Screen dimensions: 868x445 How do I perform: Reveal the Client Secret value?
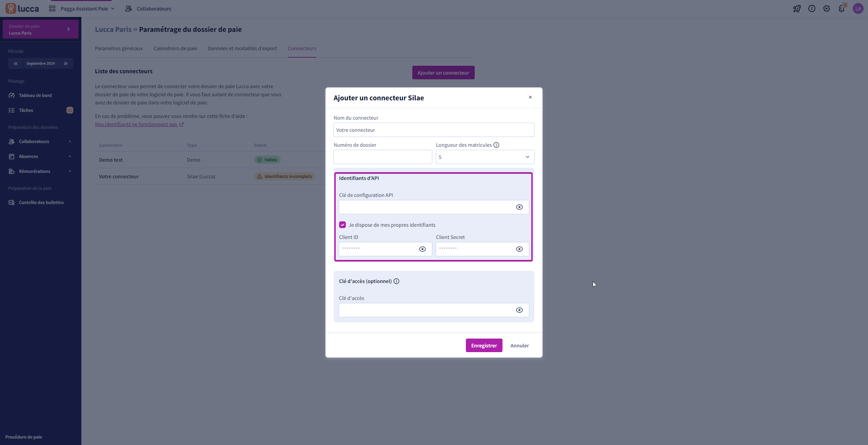tap(519, 249)
